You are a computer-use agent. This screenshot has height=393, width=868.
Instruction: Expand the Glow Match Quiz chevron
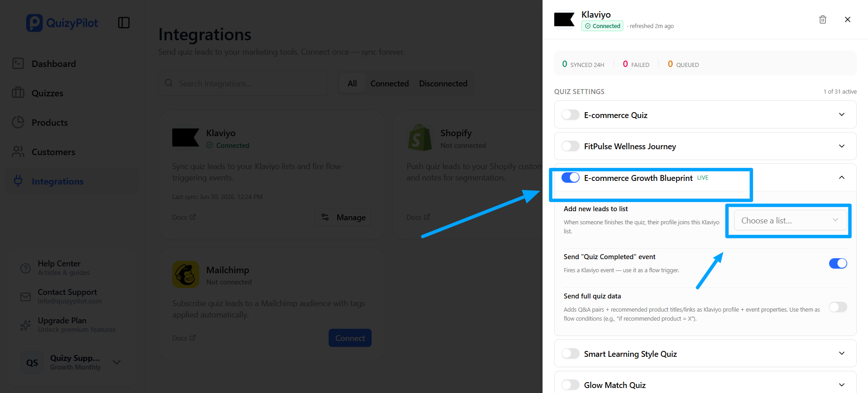coord(842,385)
